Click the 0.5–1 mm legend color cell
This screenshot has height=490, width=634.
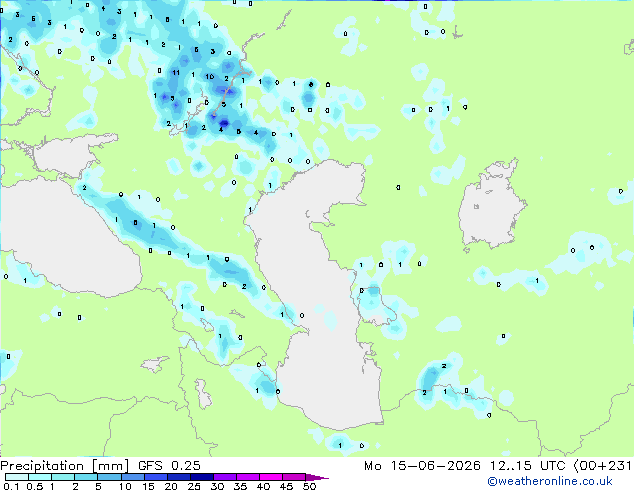40,477
